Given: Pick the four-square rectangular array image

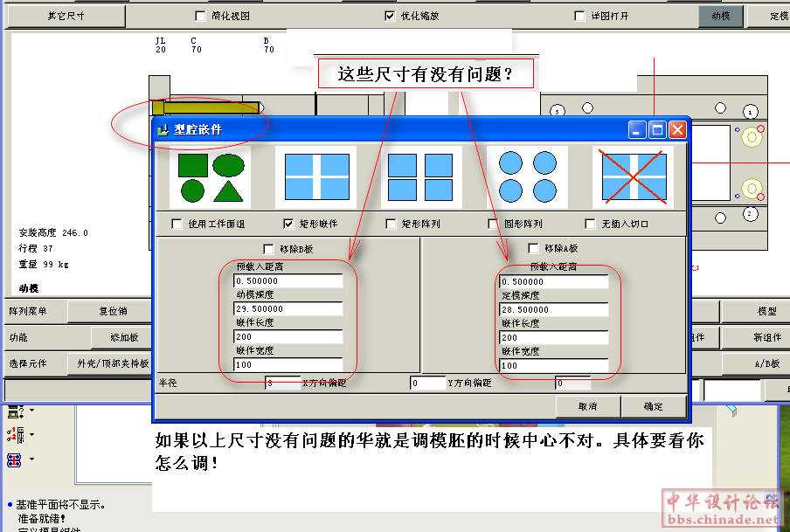Looking at the screenshot, I should point(420,177).
